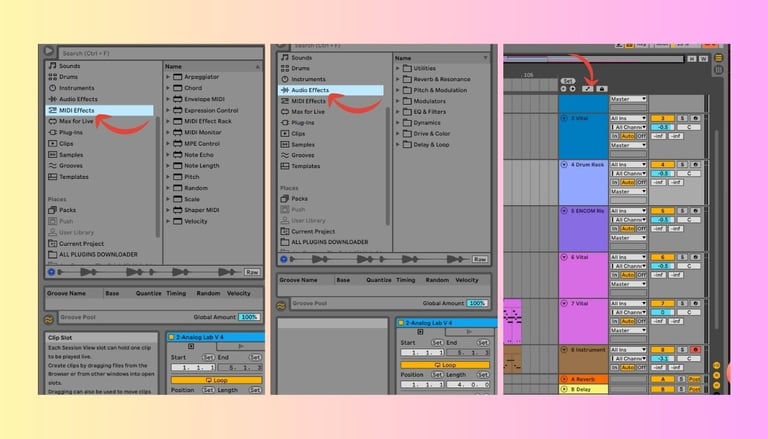The width and height of the screenshot is (768, 439).
Task: Click the Sounds note icon in the first screenshot's browser
Action: coord(52,66)
